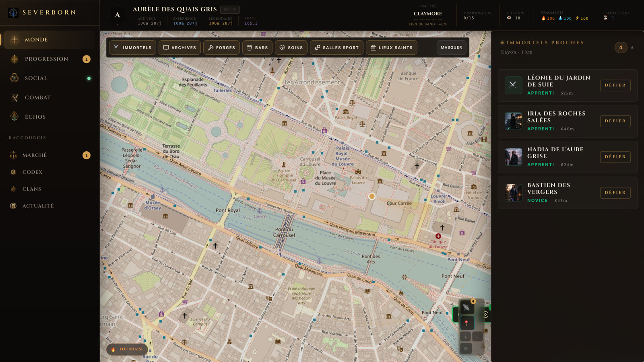
Task: Click the Monde sidebar icon
Action: coord(14,39)
